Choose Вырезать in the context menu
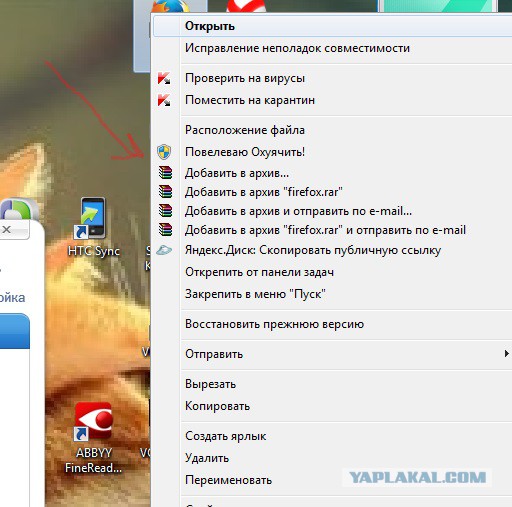The width and height of the screenshot is (512, 507). tap(333, 384)
